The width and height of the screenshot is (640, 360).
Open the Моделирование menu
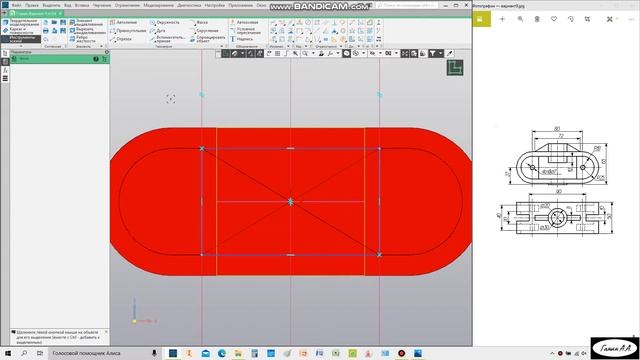click(159, 5)
